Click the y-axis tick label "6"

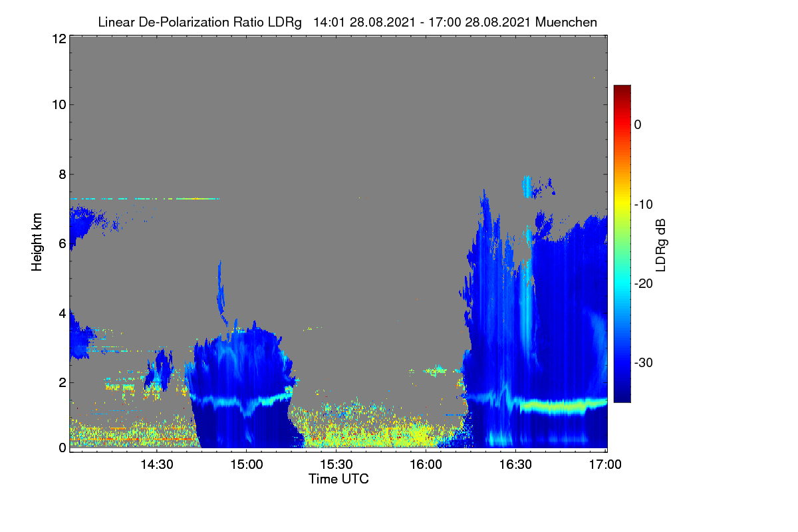pos(61,243)
